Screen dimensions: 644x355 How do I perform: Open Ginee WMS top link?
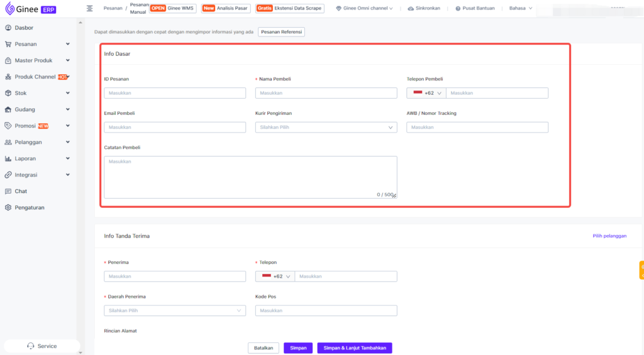(173, 8)
